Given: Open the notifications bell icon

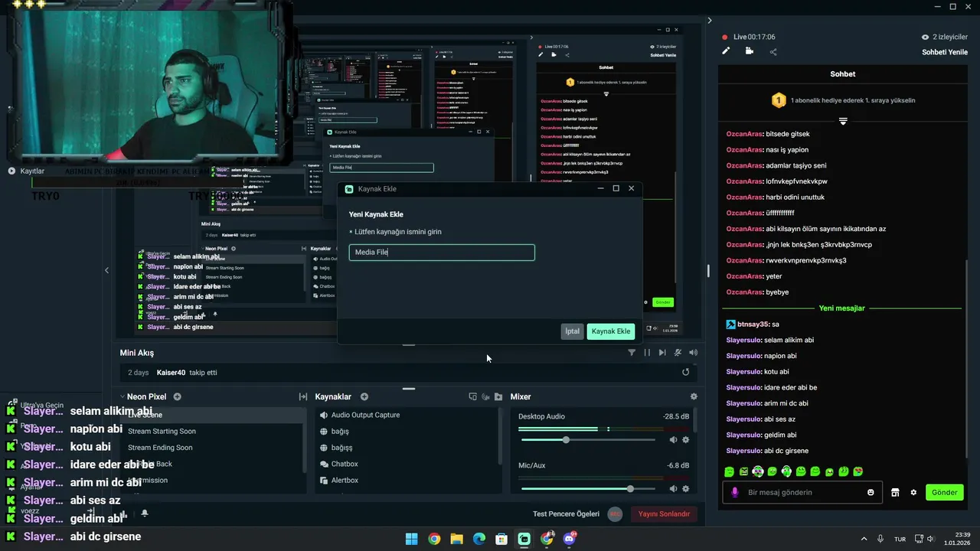Looking at the screenshot, I should 144,514.
